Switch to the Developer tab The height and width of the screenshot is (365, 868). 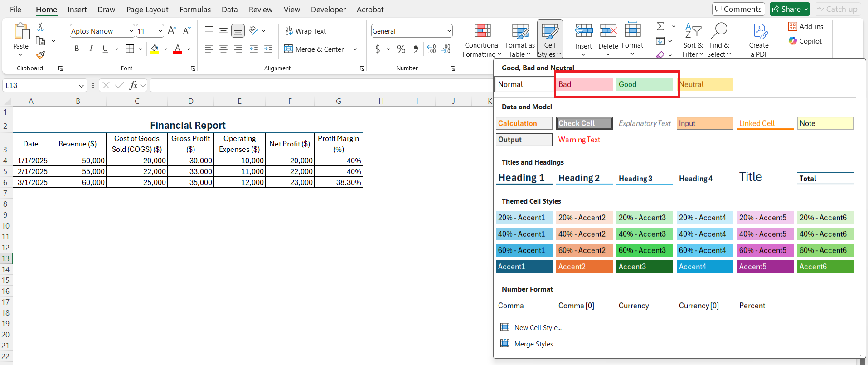(328, 10)
